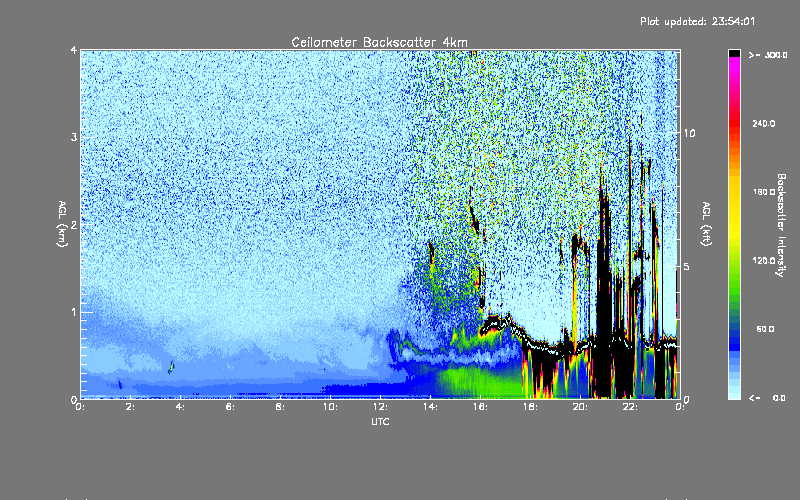Click the small green blob near 3:40 UTC
The height and width of the screenshot is (500, 800).
pos(171,367)
